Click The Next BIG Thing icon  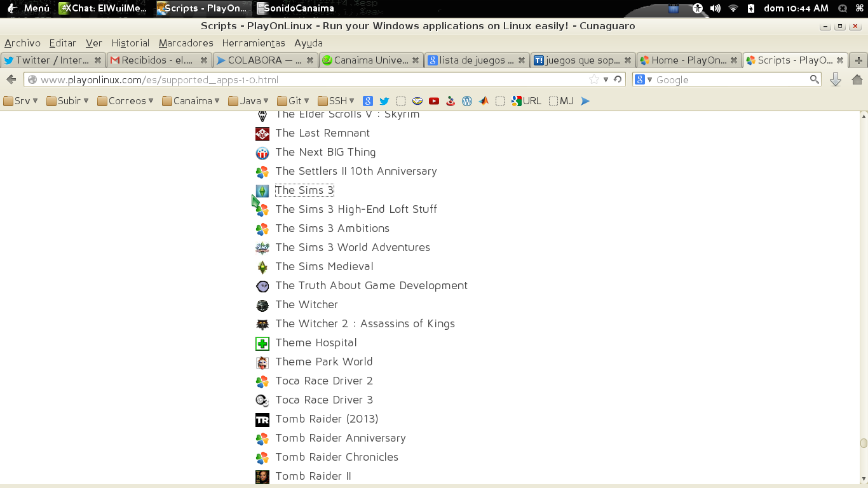262,153
